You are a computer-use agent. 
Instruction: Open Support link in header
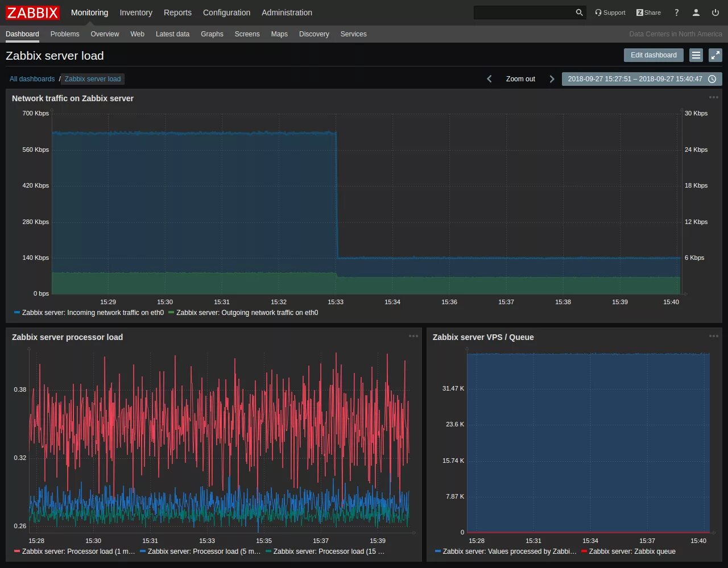pyautogui.click(x=610, y=13)
